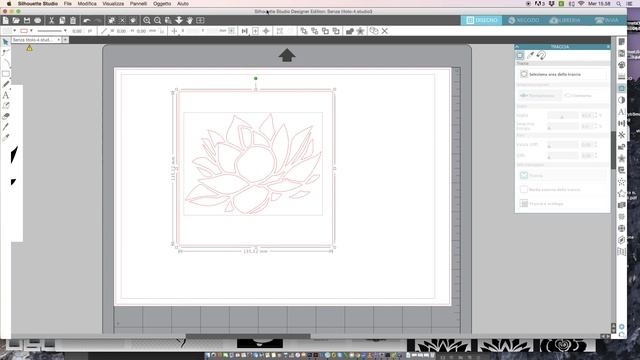Click the Traccia trace button

[562, 176]
